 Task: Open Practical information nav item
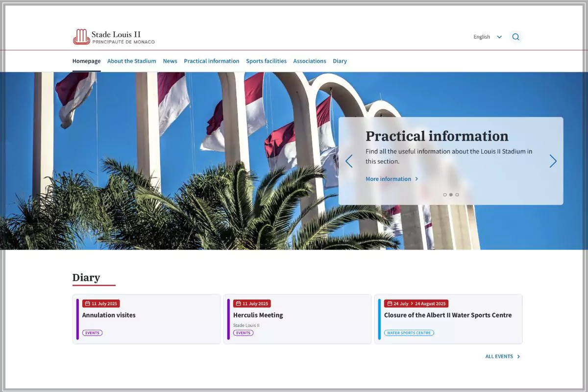click(x=212, y=61)
